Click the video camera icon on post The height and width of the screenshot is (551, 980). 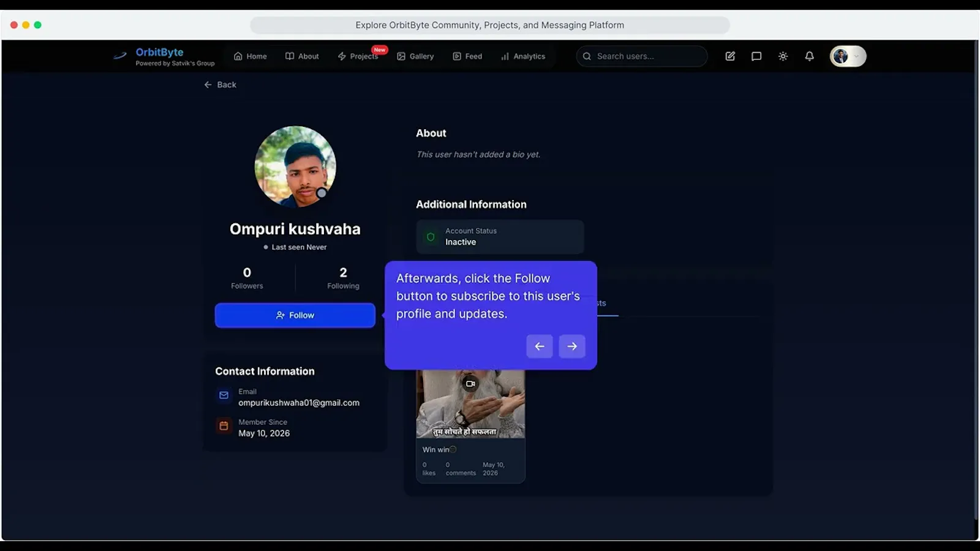(x=470, y=384)
